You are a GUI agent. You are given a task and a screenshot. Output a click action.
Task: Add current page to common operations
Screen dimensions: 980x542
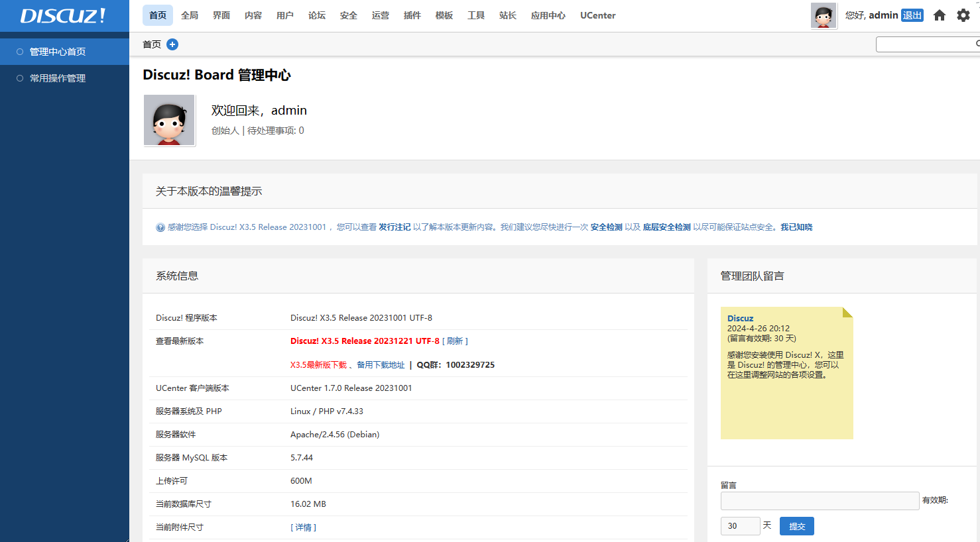172,44
